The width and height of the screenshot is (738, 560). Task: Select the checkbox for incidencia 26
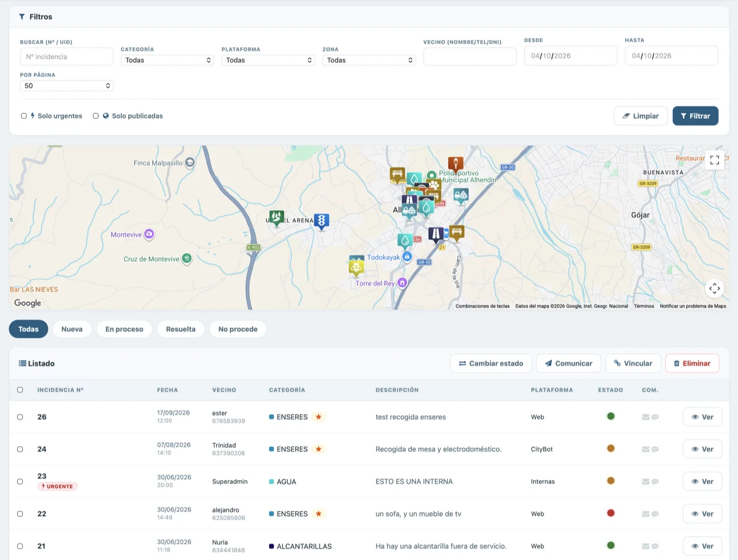click(20, 417)
